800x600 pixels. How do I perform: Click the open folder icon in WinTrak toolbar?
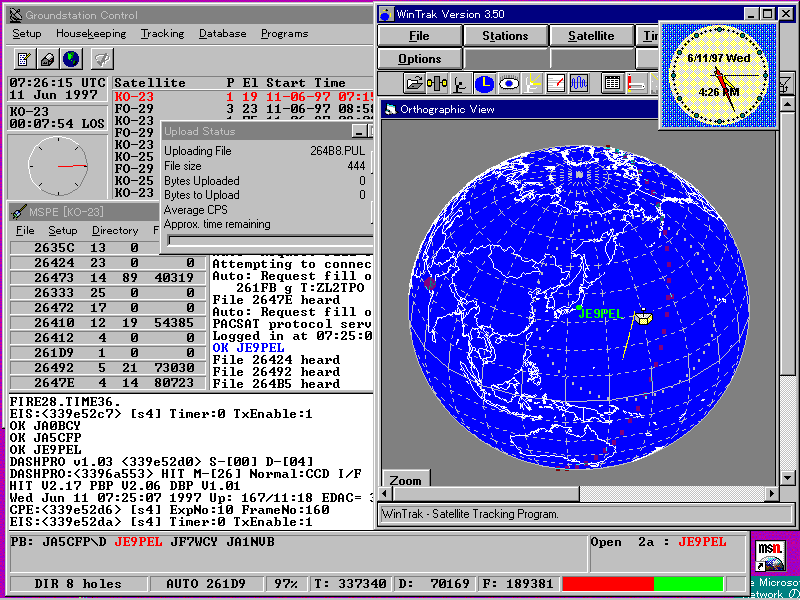pyautogui.click(x=414, y=83)
